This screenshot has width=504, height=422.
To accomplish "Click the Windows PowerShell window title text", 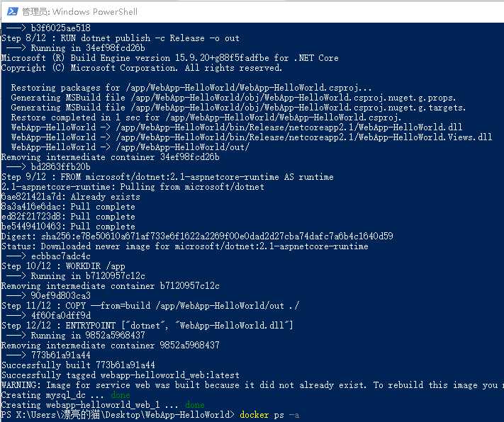I will [x=79, y=11].
